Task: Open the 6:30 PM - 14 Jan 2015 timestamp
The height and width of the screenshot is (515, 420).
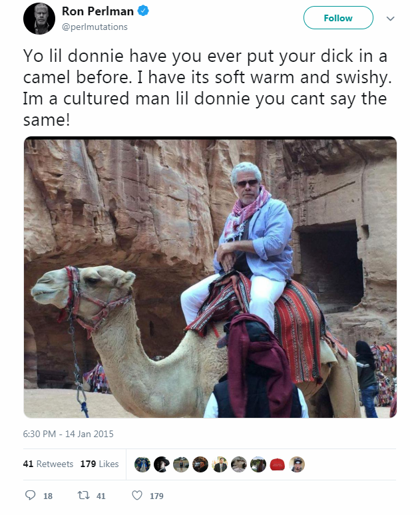Action: [69, 434]
